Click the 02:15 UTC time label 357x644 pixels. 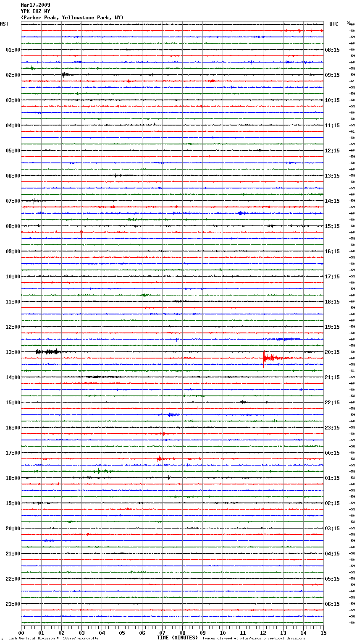pos(332,503)
